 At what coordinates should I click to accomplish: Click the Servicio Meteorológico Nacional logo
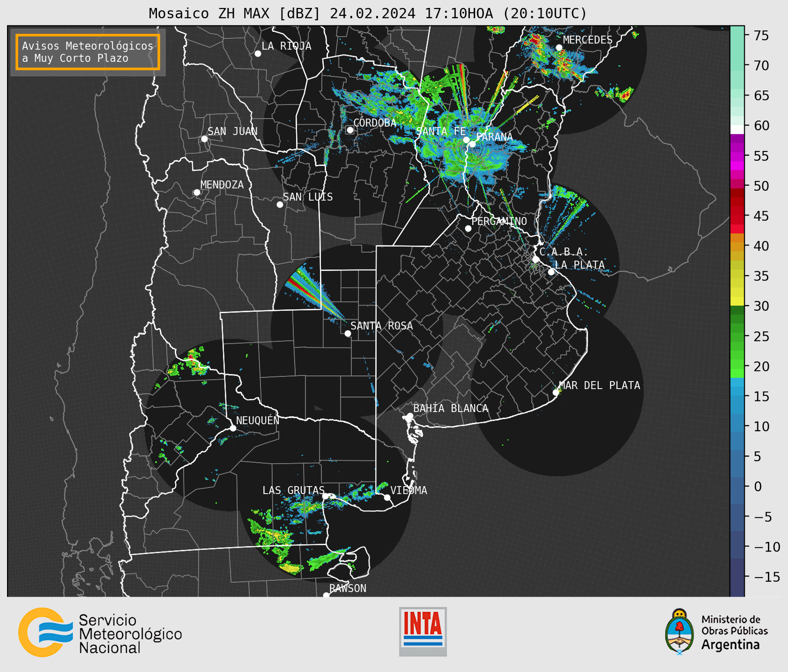point(100,633)
